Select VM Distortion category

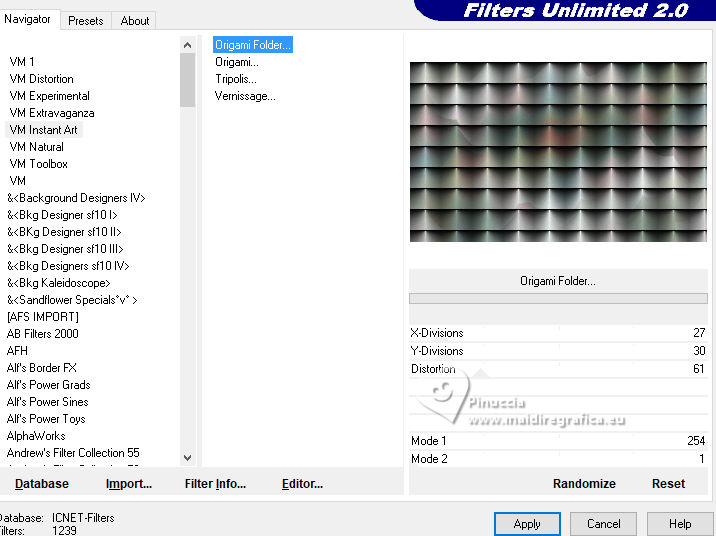42,79
